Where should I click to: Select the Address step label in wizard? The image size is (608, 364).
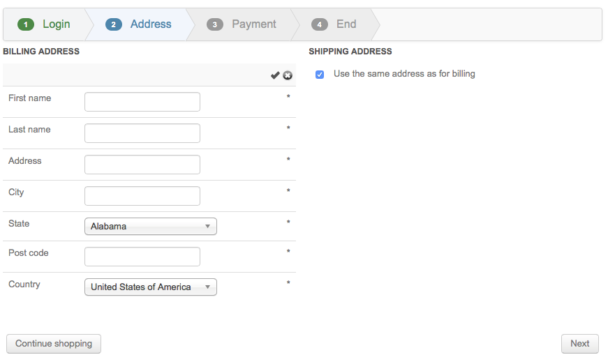151,24
